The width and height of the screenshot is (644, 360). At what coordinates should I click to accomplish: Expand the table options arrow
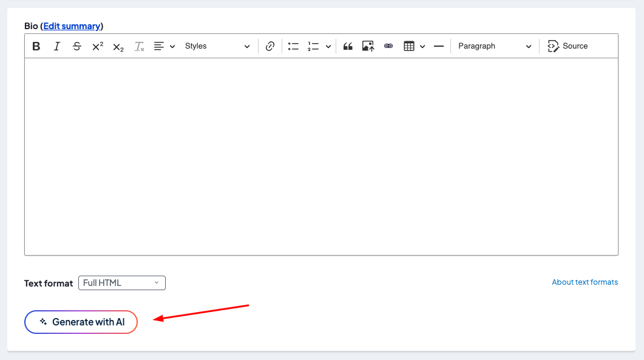[x=422, y=46]
